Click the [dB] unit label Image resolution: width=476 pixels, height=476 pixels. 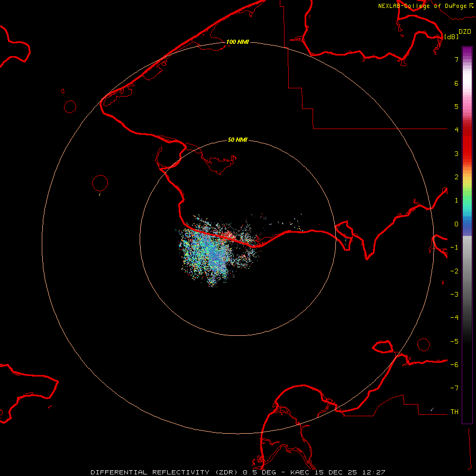coord(451,36)
